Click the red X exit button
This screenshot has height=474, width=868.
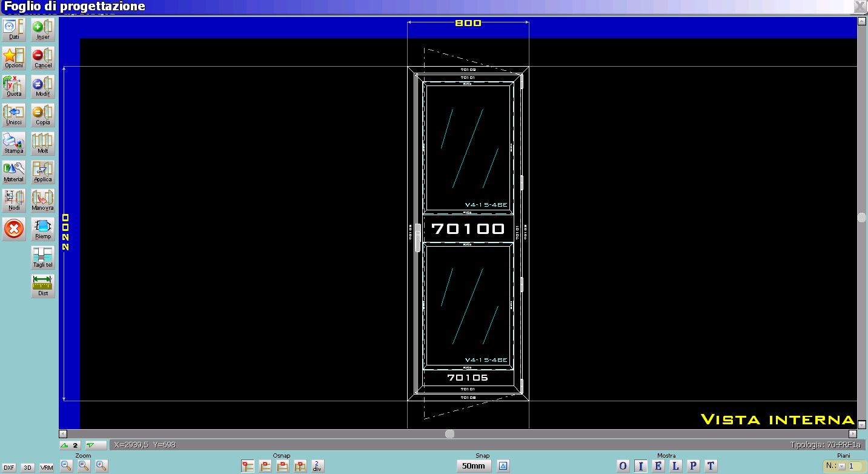pos(14,229)
